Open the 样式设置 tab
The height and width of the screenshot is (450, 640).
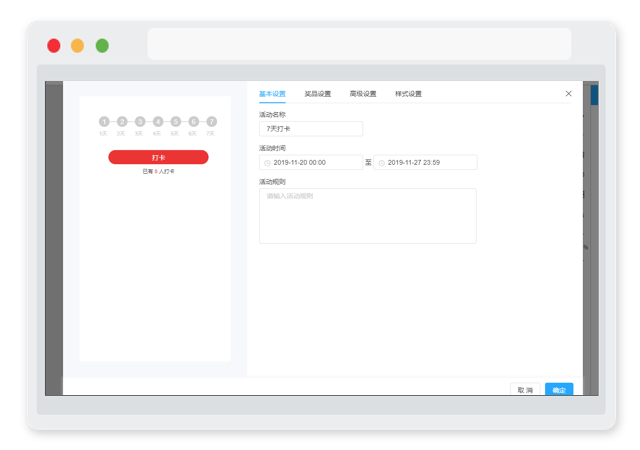pyautogui.click(x=408, y=94)
